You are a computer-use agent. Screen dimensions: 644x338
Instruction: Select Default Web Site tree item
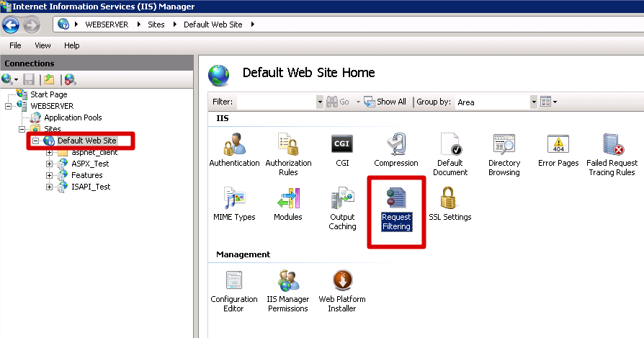(86, 141)
